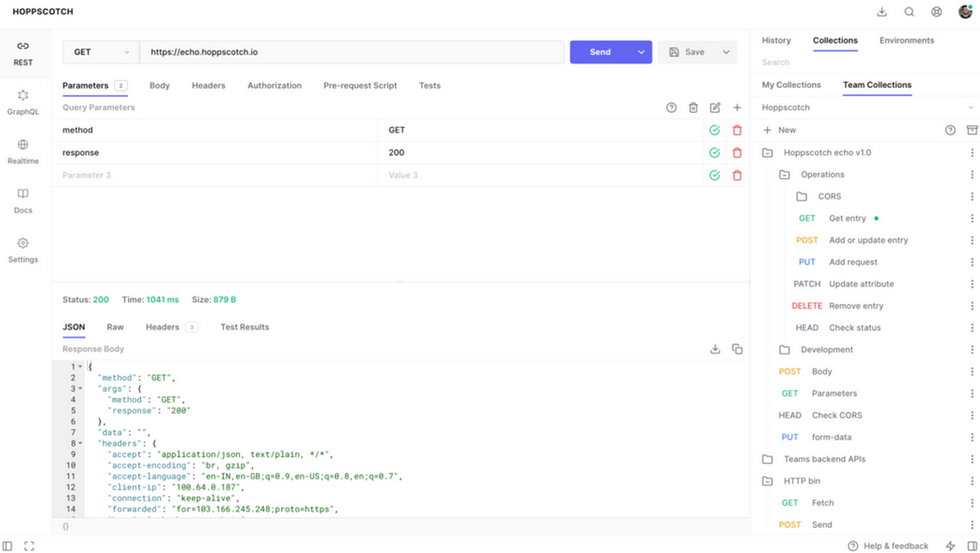Viewport: 980px width, 553px height.
Task: Click the Save button
Action: click(x=687, y=52)
